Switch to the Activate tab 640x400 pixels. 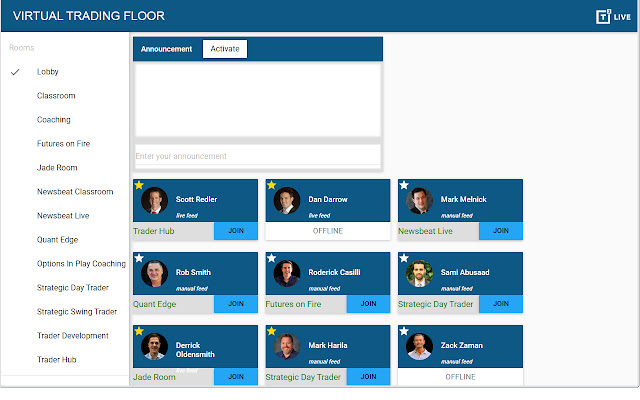coord(224,49)
